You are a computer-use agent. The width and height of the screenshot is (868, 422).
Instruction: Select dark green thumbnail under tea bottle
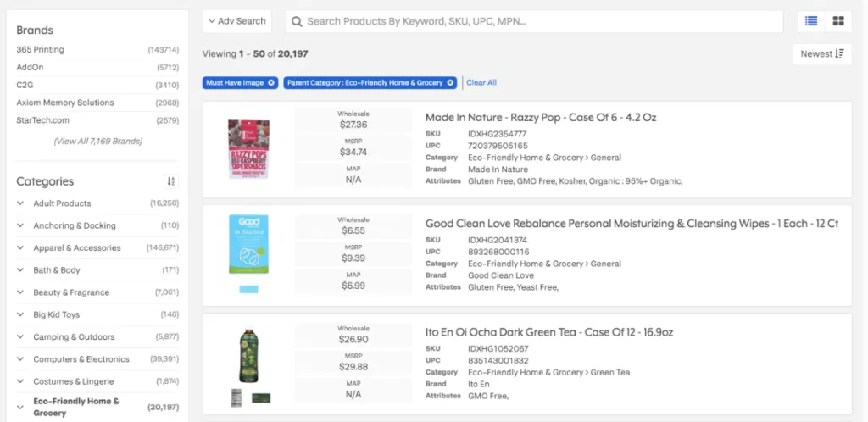click(x=261, y=397)
